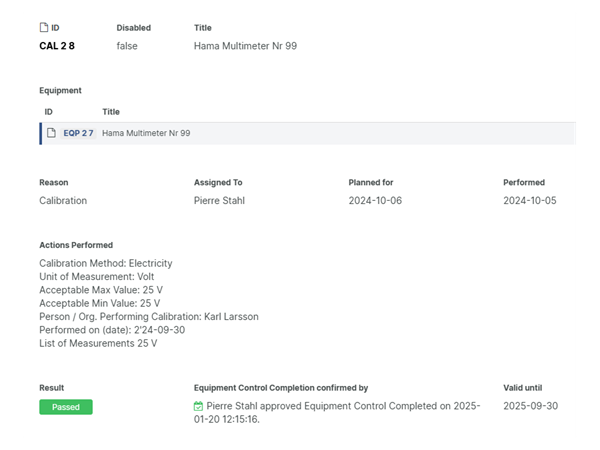Image resolution: width=600 pixels, height=450 pixels.
Task: Click the Equipment Control Completed approval text
Action: [x=340, y=412]
